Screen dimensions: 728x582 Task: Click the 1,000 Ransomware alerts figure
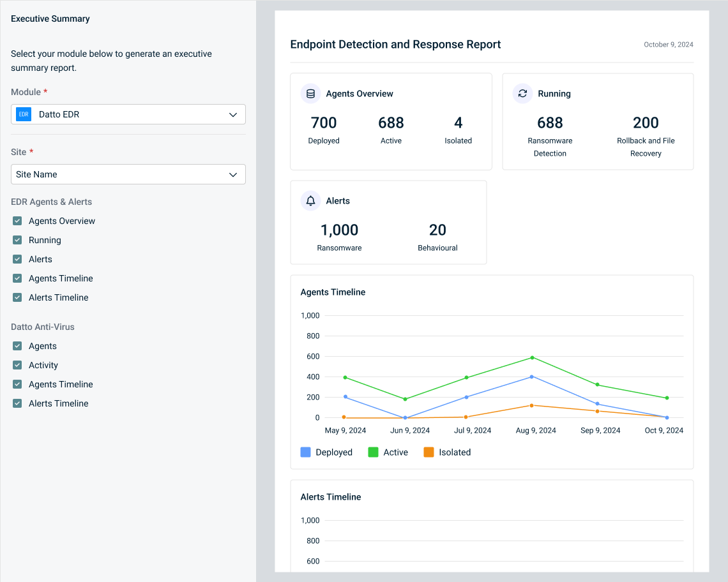click(x=339, y=230)
